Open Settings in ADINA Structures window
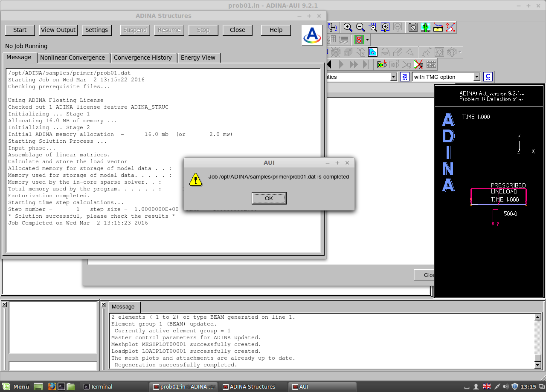Screen dimensions: 546x392 click(x=97, y=30)
